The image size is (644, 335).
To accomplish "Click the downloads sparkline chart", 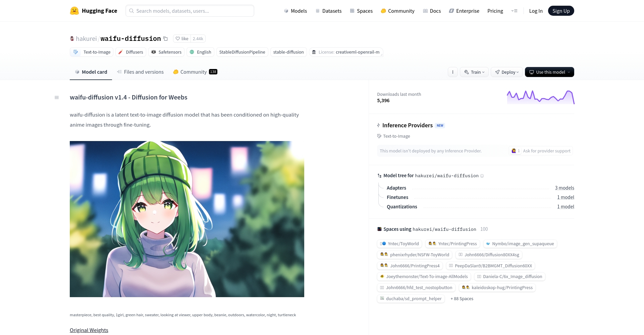I will tap(541, 97).
